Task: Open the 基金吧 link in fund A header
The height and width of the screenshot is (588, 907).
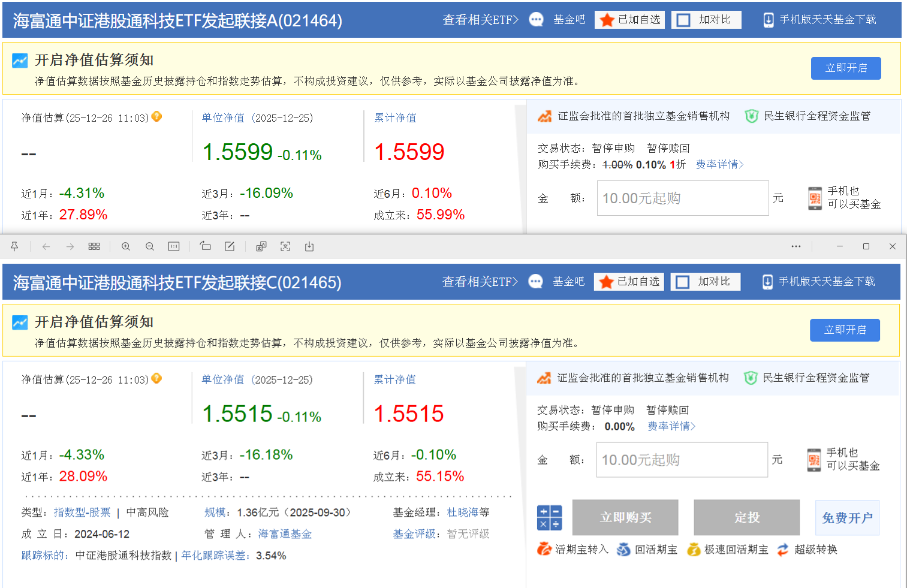Action: point(569,20)
